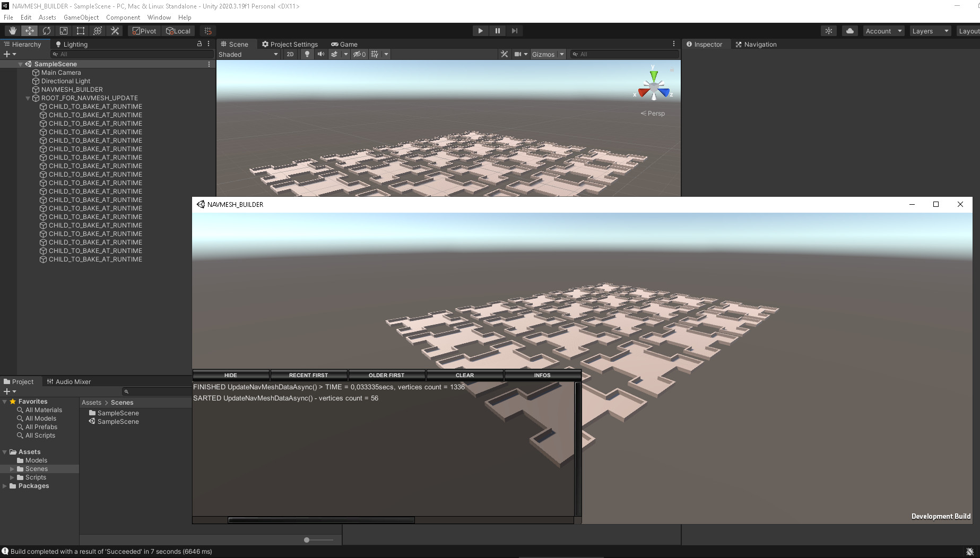The height and width of the screenshot is (558, 980).
Task: Open the Custom Editor Tools icon
Action: 115,30
